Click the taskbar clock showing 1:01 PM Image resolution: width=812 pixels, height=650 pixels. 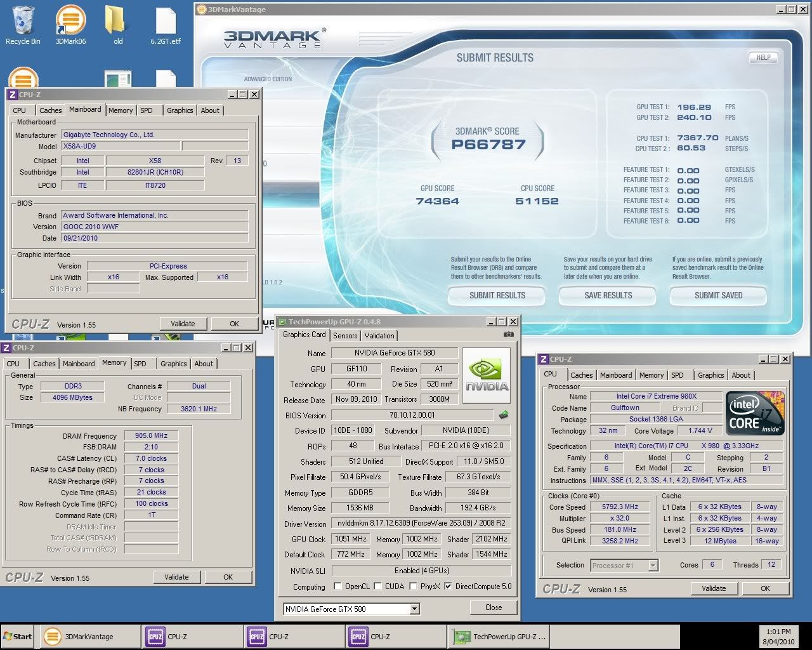point(778,637)
